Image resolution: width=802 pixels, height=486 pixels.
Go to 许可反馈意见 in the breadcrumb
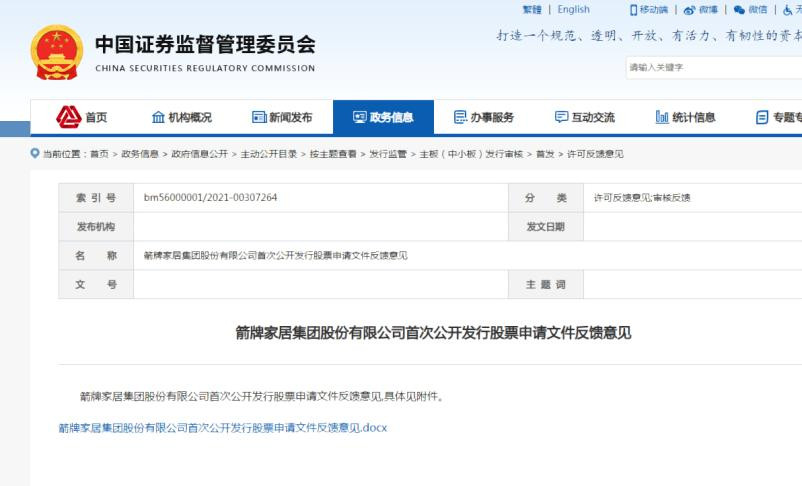pos(595,154)
